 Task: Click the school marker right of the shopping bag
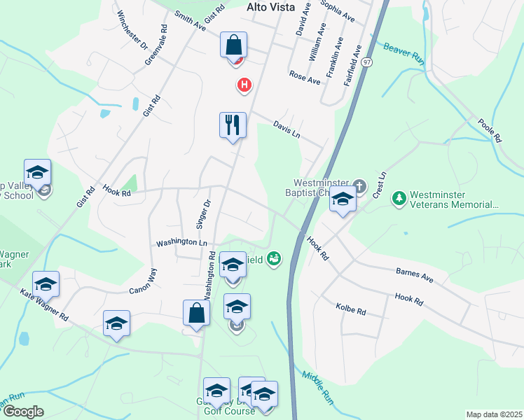[237, 307]
